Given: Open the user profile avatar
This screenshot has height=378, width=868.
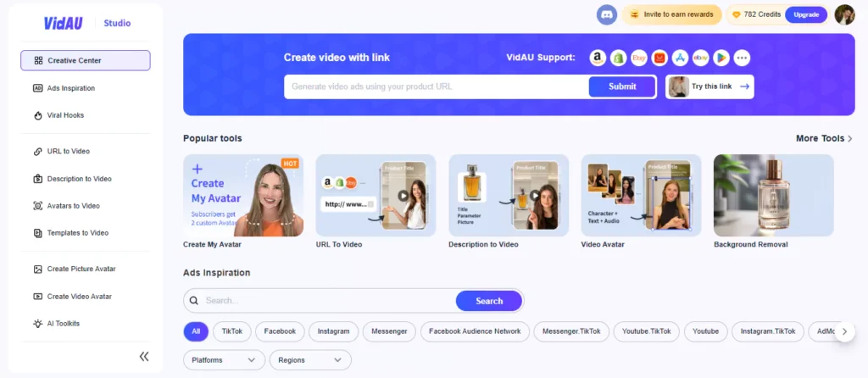Looking at the screenshot, I should click(x=845, y=14).
